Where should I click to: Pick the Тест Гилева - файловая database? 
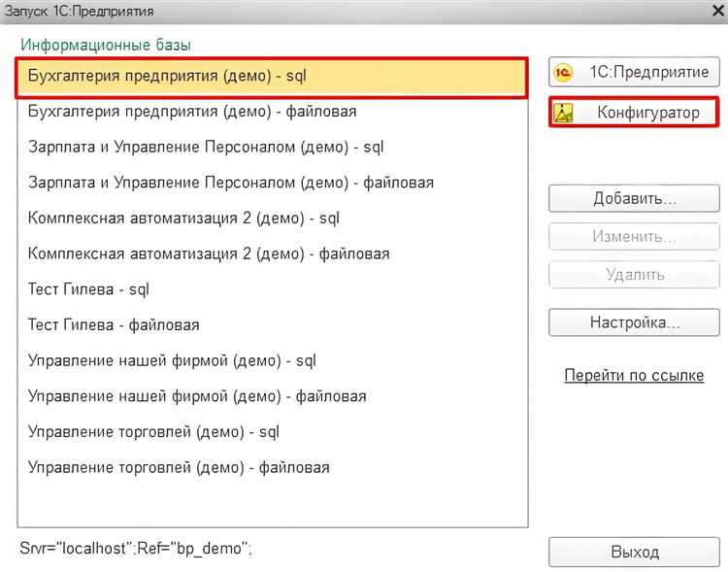pos(114,324)
